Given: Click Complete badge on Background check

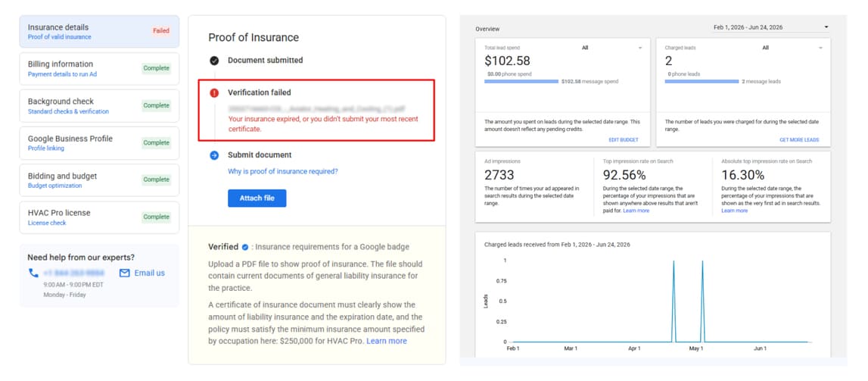Looking at the screenshot, I should [x=157, y=106].
